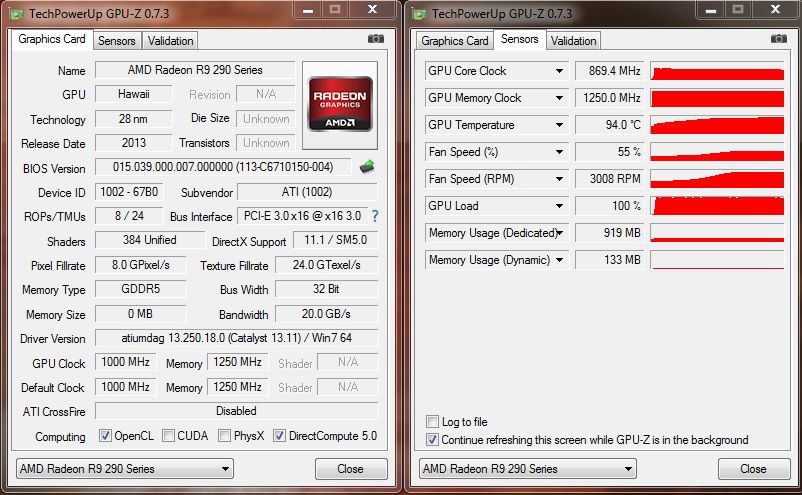The height and width of the screenshot is (495, 802).
Task: Click the BIOS save chip icon
Action: (367, 167)
